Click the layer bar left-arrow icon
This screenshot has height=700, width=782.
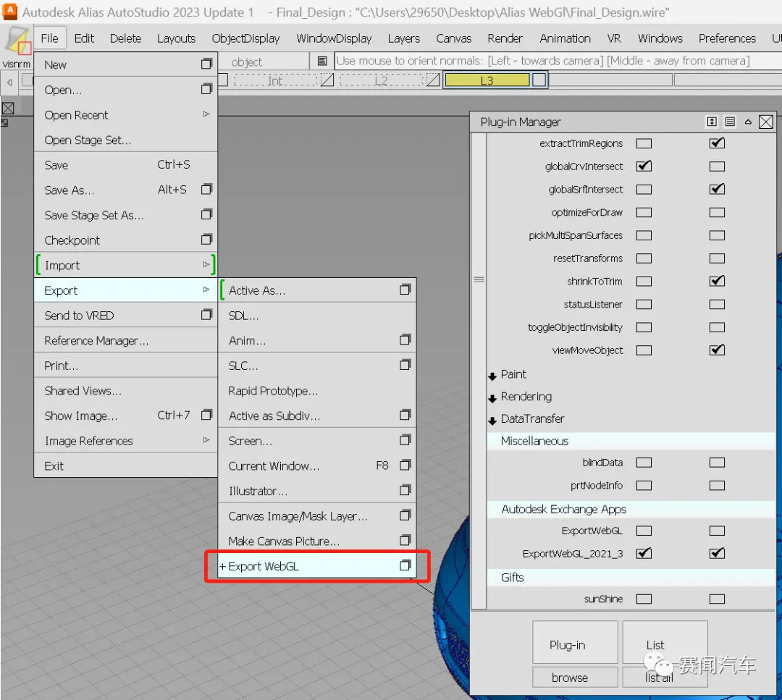click(9, 83)
